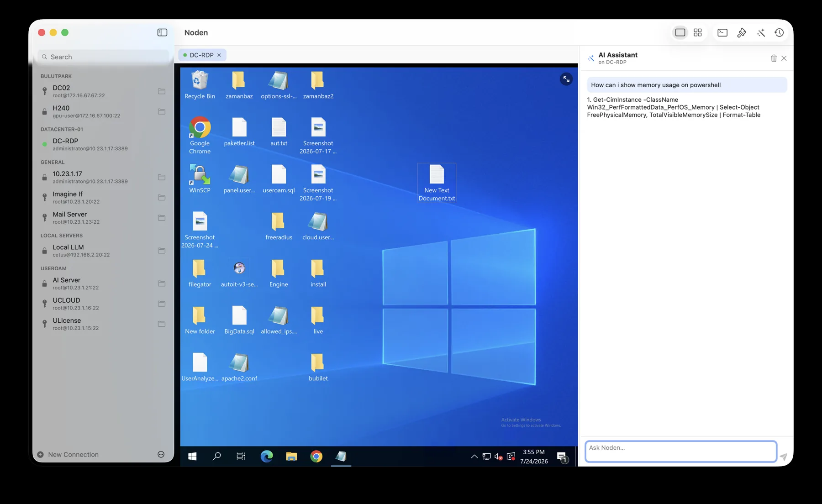Open the terminal panel icon

(x=722, y=32)
